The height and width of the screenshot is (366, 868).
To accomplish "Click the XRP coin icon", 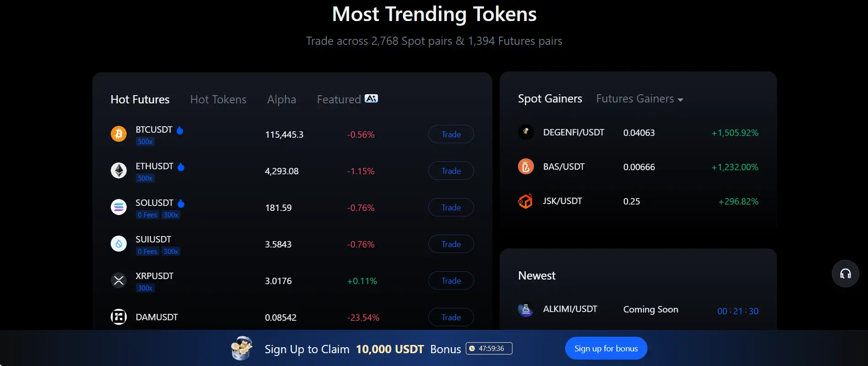I will pyautogui.click(x=119, y=280).
